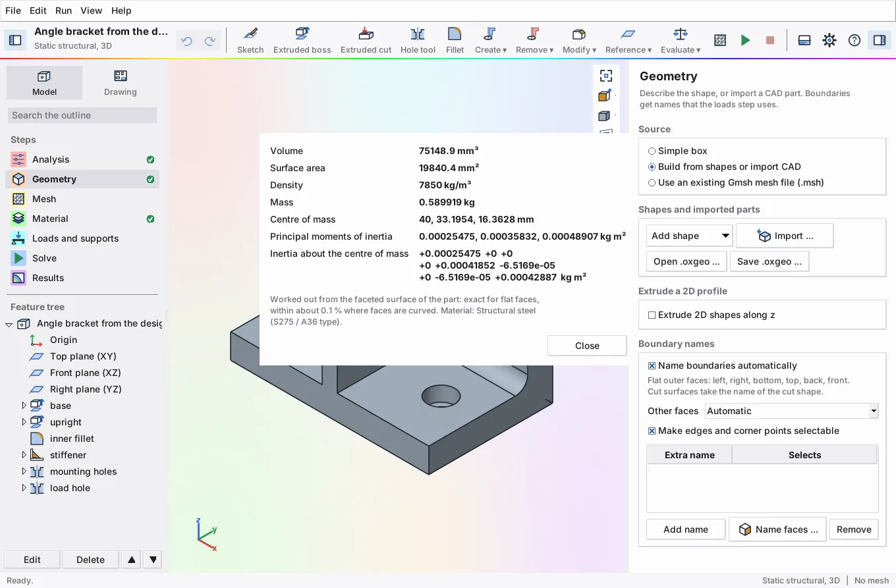Image resolution: width=896 pixels, height=588 pixels.
Task: Click the mesh grid toolbar icon
Action: (x=720, y=40)
